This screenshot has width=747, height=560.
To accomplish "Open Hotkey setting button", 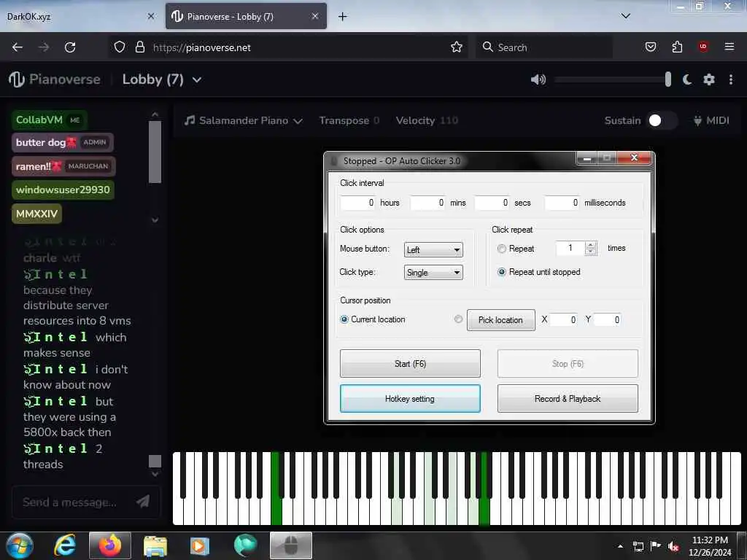I will [410, 399].
